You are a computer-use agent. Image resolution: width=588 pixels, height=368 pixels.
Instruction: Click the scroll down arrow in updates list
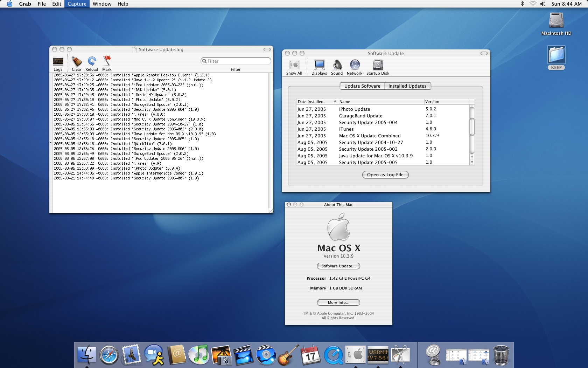point(472,162)
